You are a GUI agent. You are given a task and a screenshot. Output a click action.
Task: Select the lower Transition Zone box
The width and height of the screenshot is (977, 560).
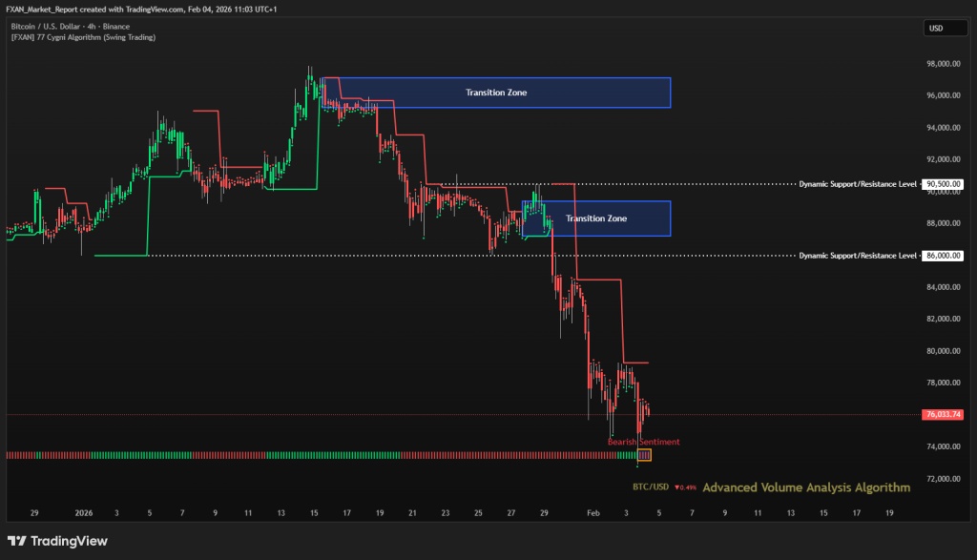tap(596, 218)
